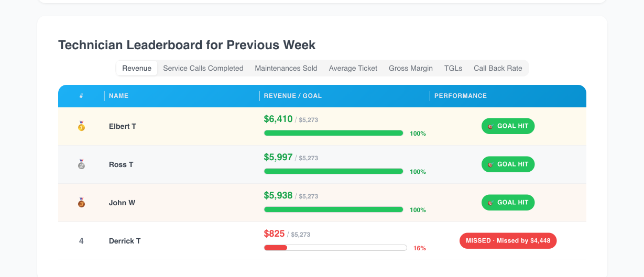
Task: Click the target icon in Elbert T's Goal Hit badge
Action: point(490,126)
